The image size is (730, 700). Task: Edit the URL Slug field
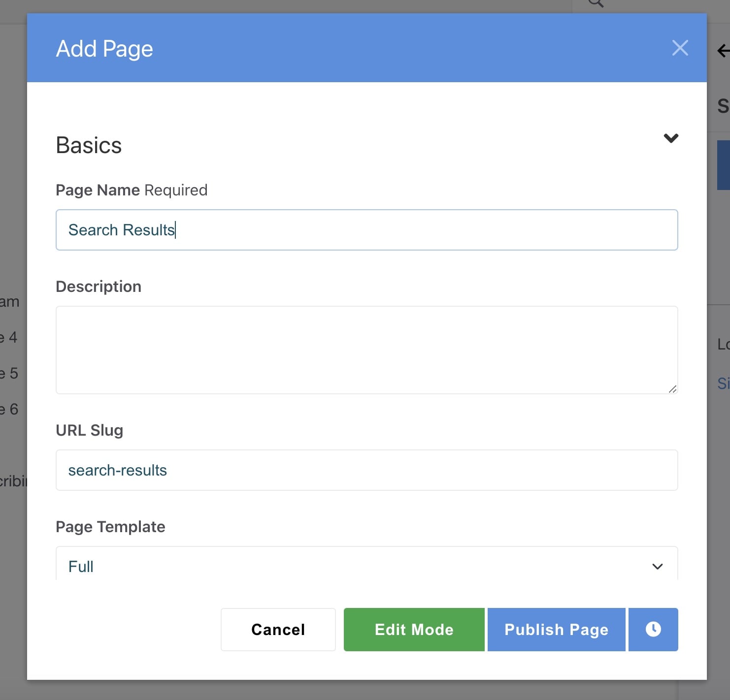point(366,470)
